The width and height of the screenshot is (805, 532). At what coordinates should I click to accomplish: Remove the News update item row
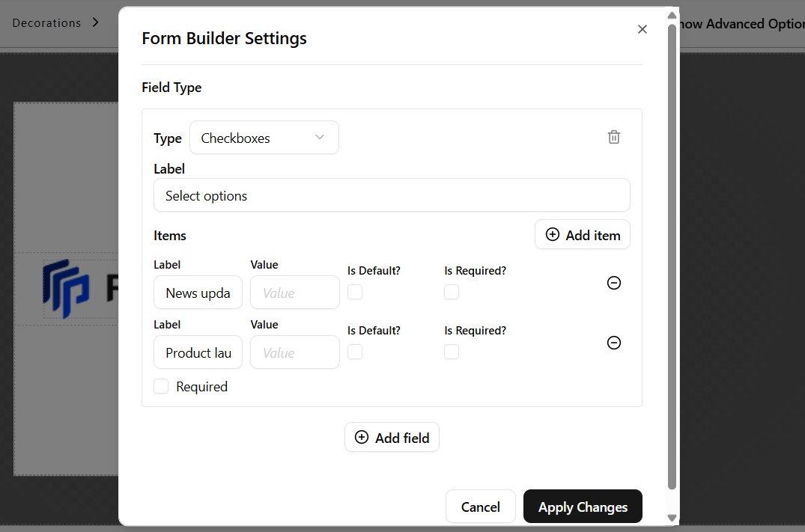click(x=613, y=283)
